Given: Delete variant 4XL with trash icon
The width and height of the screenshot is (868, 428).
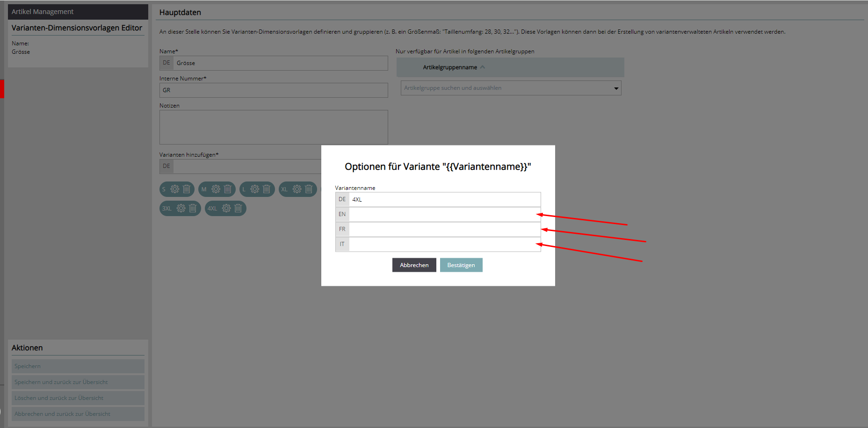Looking at the screenshot, I should [x=238, y=208].
